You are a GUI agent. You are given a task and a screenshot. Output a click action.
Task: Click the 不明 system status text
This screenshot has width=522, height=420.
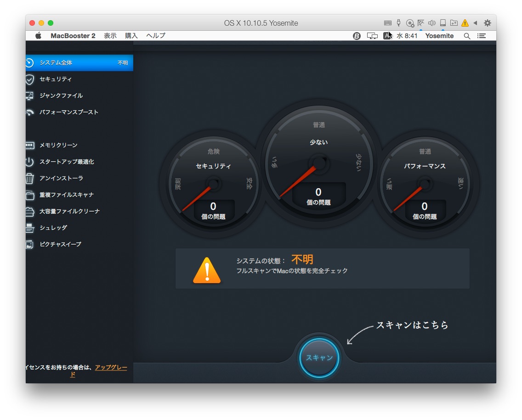[x=302, y=260]
